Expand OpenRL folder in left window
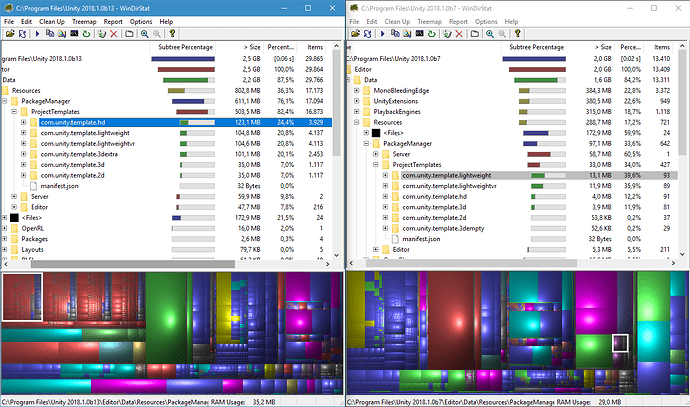The image size is (690, 407). coord(4,228)
